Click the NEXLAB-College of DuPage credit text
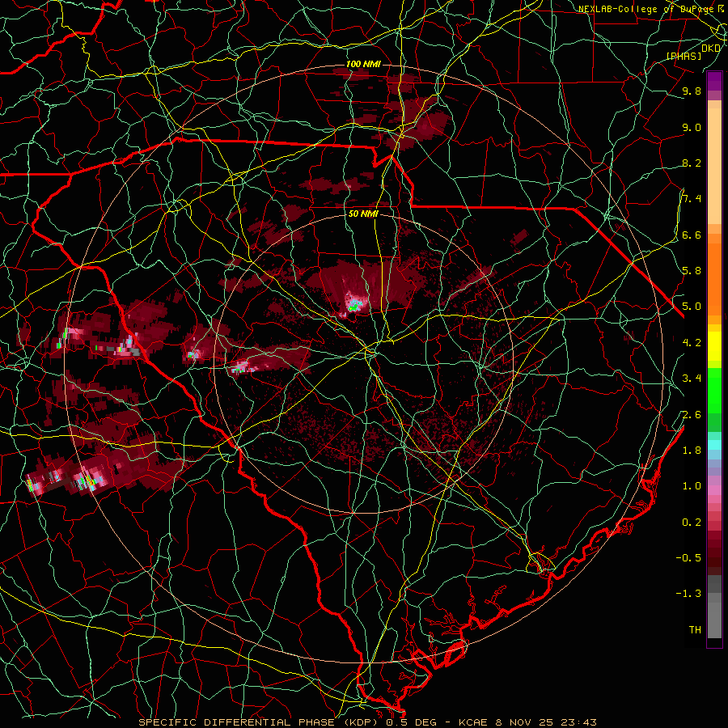Screen dimensions: 728x728 click(647, 9)
